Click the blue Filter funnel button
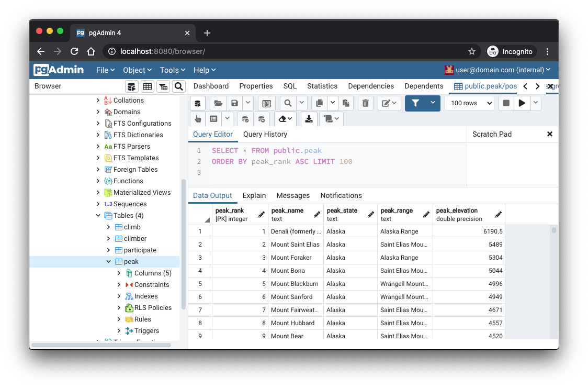 415,103
